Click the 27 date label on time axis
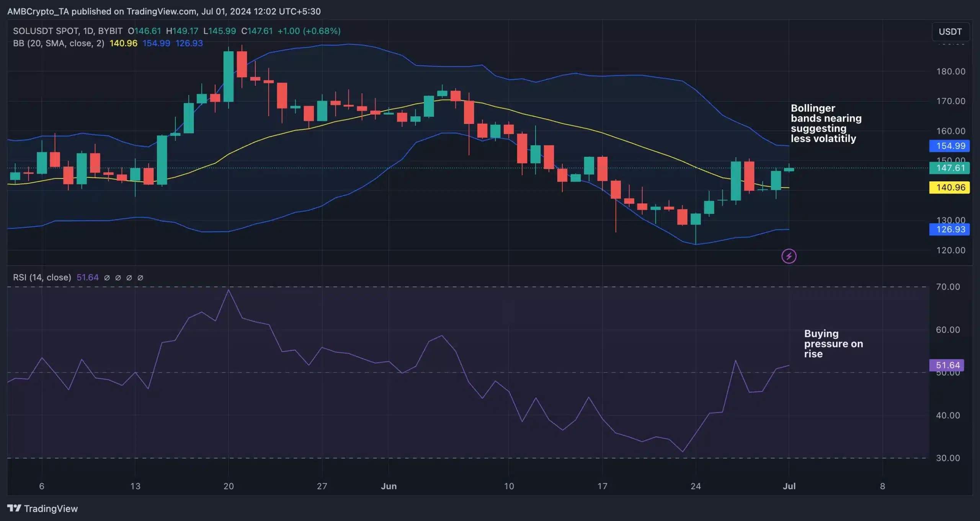Viewport: 980px width, 521px height. click(322, 486)
